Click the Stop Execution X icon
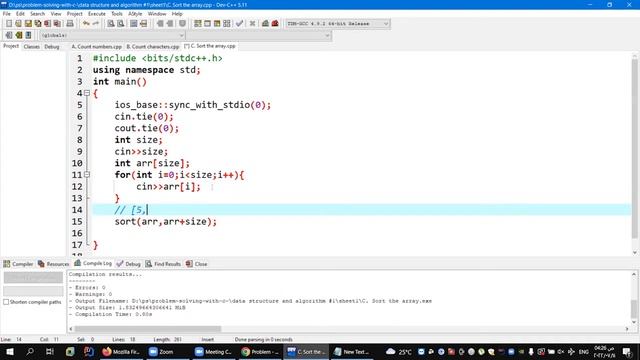This screenshot has width=640, height=360. [252, 24]
